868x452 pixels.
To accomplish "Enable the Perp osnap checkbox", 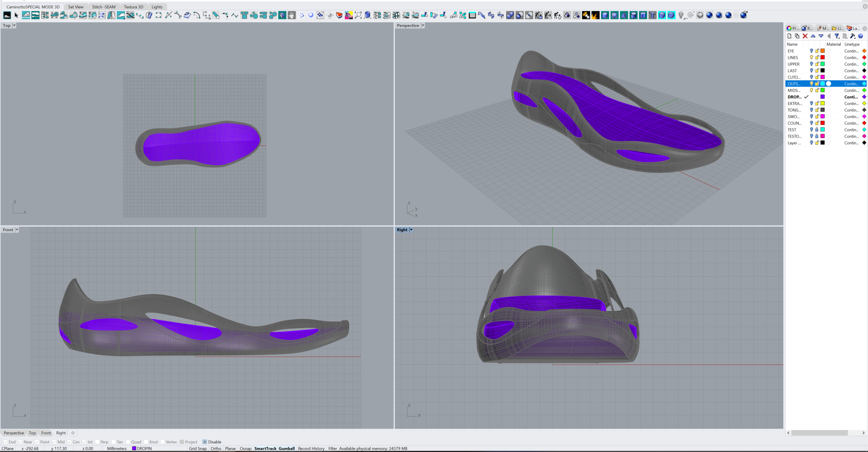I will pyautogui.click(x=97, y=442).
